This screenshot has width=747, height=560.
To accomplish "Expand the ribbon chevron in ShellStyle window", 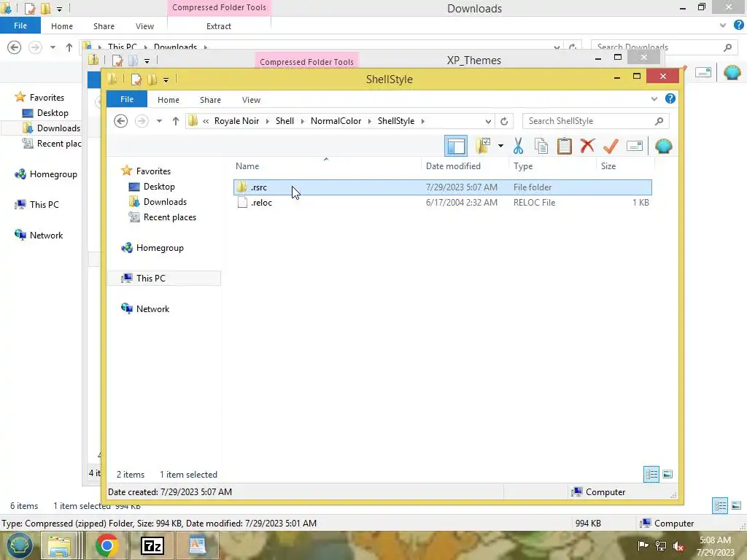I will (654, 99).
